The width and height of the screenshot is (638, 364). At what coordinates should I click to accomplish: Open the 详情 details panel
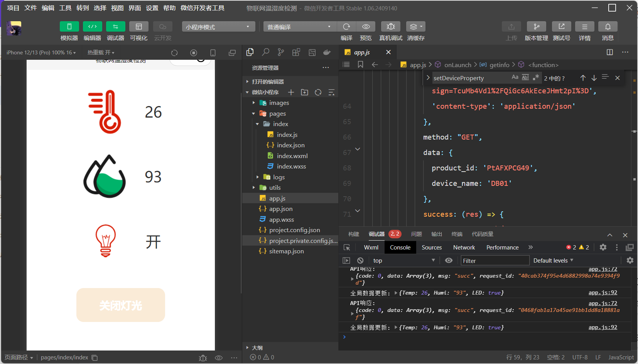pyautogui.click(x=585, y=27)
